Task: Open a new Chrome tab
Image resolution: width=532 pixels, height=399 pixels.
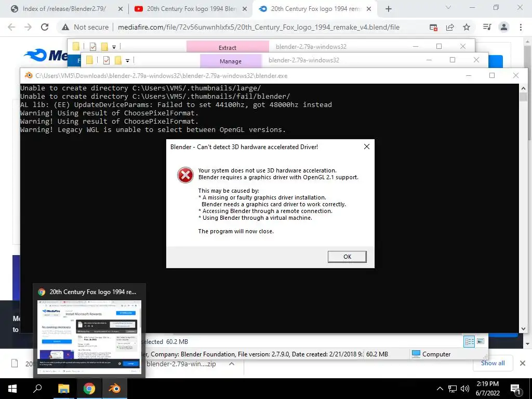Action: [389, 9]
